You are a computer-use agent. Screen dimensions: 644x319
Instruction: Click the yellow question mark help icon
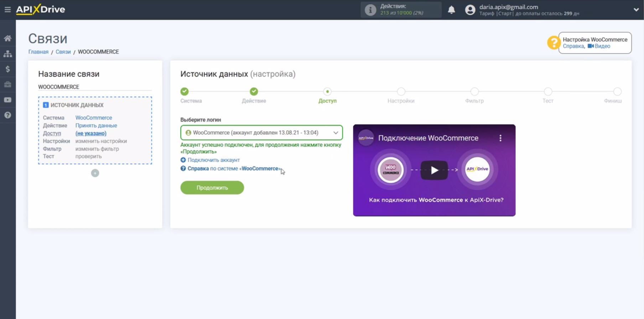pyautogui.click(x=554, y=43)
